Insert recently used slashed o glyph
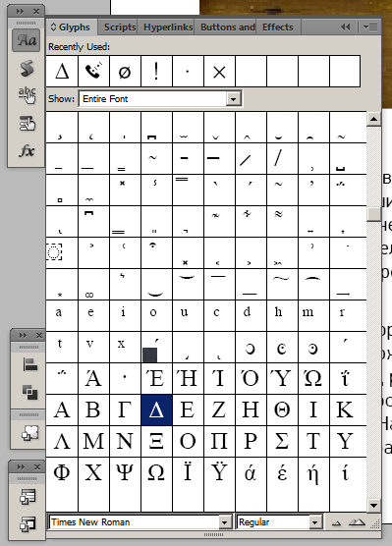392x546 pixels. (125, 71)
